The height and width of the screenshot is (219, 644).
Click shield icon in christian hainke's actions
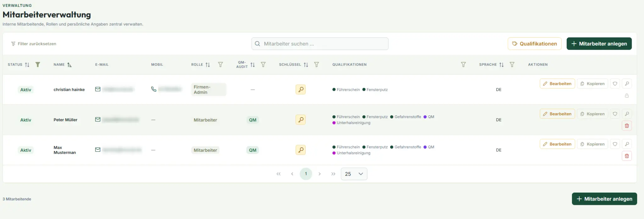click(x=615, y=84)
